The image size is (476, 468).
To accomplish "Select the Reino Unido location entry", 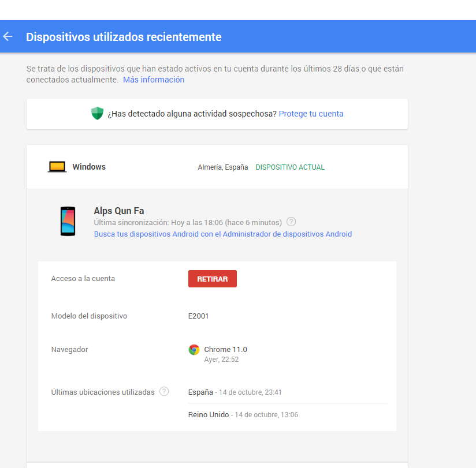I will coord(209,415).
